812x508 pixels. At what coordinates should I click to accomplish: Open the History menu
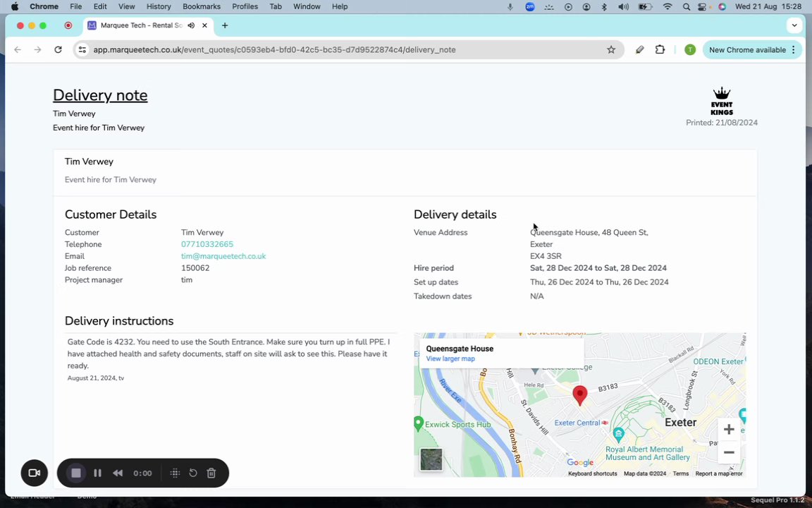coord(159,7)
